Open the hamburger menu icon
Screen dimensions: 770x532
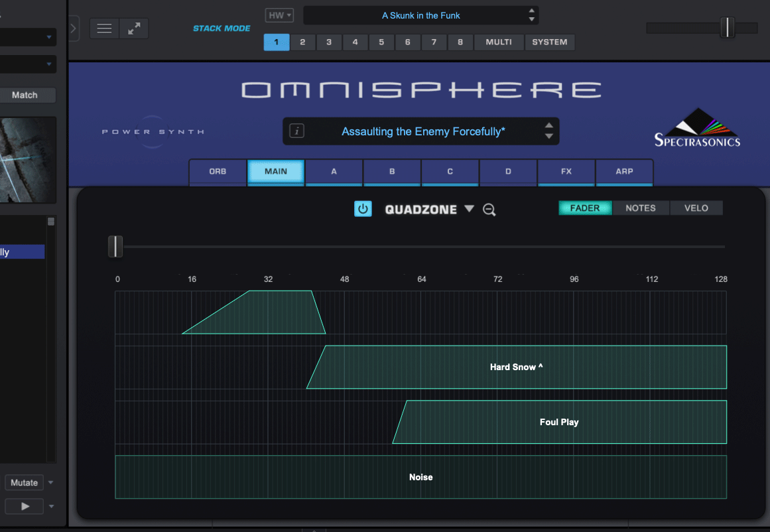(x=104, y=28)
